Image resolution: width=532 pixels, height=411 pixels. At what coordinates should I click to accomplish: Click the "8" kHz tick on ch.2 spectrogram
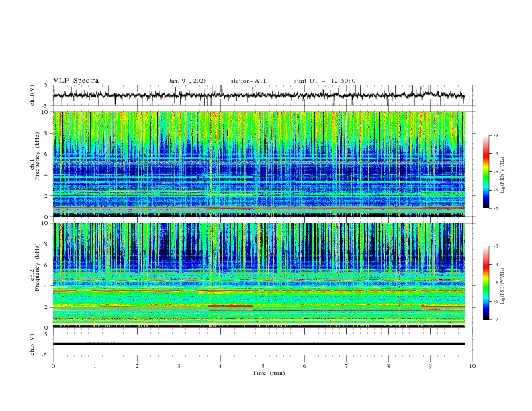click(47, 244)
